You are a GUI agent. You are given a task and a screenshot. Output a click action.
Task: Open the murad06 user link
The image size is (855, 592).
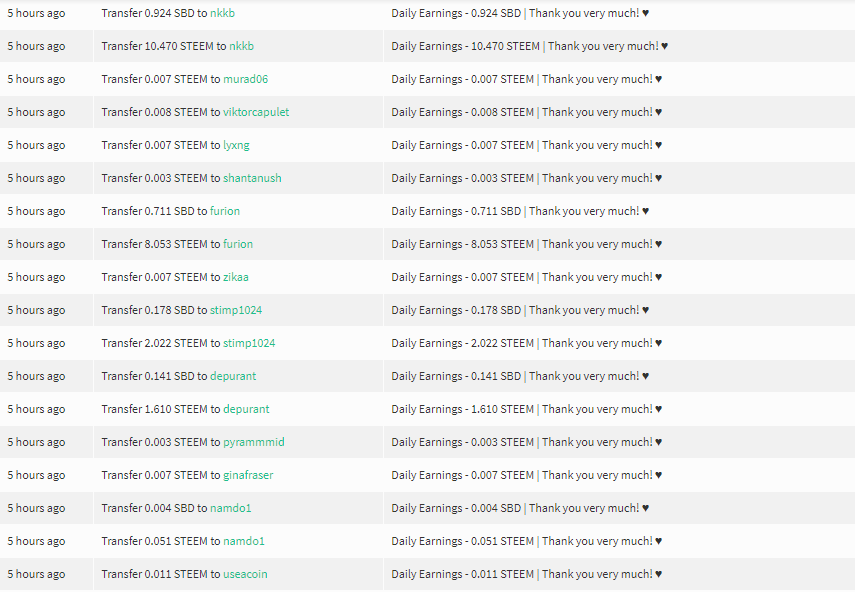[x=245, y=79]
